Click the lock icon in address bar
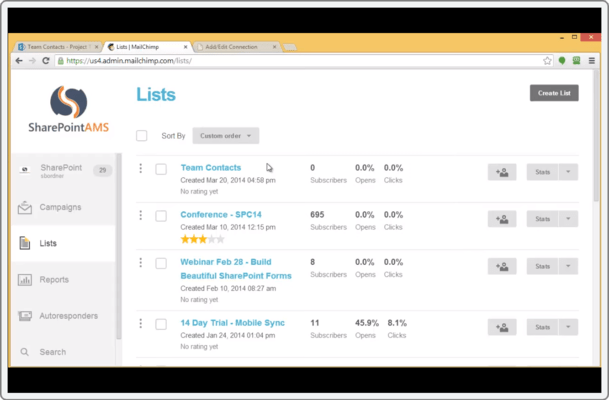609x400 pixels. (x=61, y=61)
